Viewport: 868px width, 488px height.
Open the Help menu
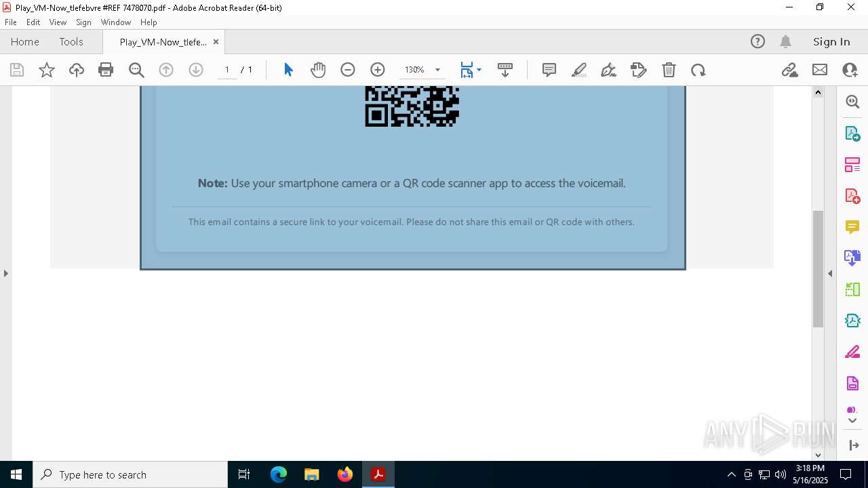[149, 22]
